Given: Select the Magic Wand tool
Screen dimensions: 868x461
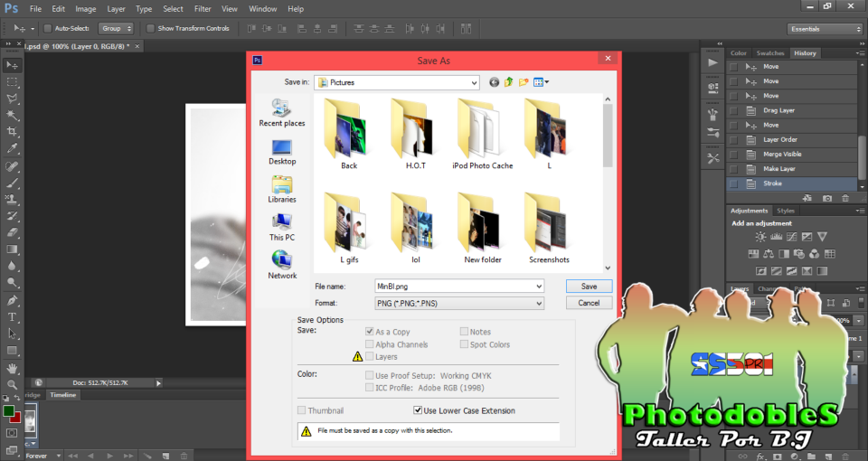Looking at the screenshot, I should click(x=12, y=115).
